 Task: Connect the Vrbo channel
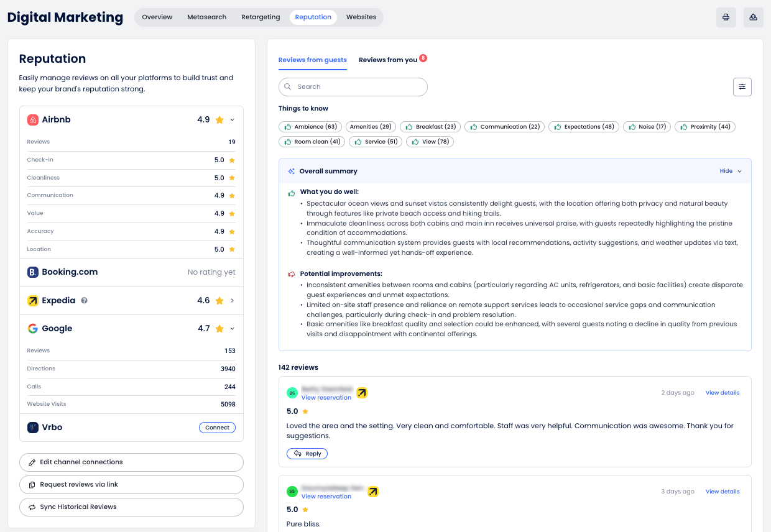[217, 428]
